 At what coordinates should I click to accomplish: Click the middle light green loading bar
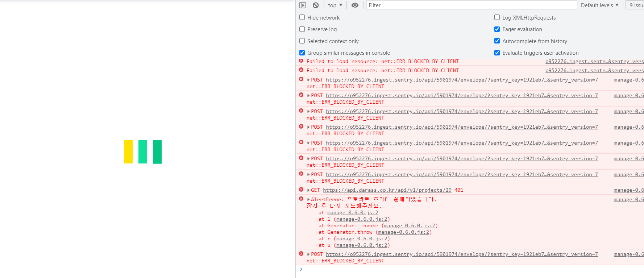(x=143, y=152)
